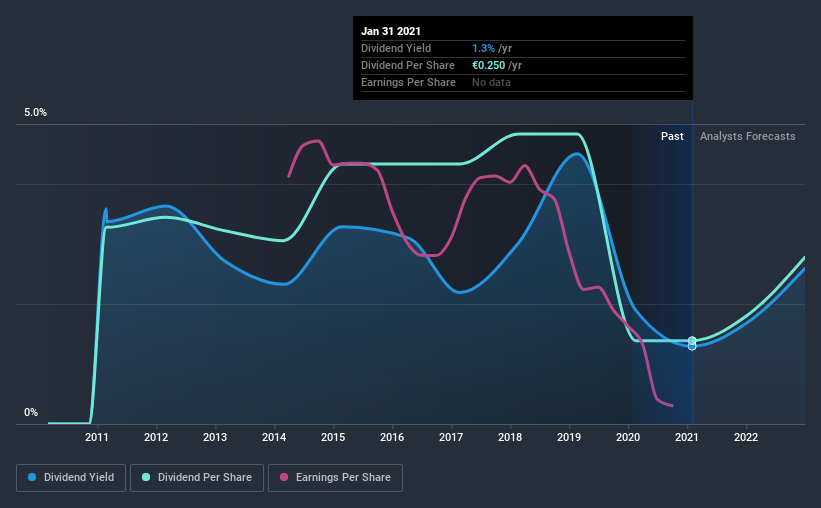This screenshot has width=821, height=508.
Task: Click the blue Dividend Yield legend dot
Action: [x=32, y=477]
